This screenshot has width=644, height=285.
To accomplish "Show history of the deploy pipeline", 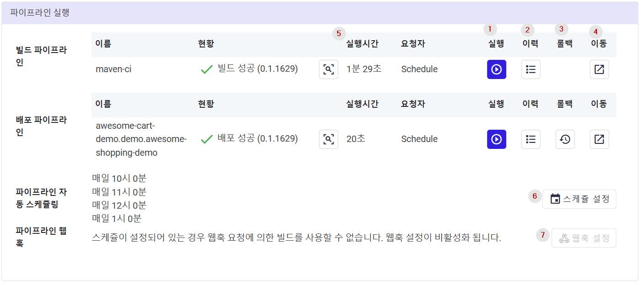I will coord(531,139).
